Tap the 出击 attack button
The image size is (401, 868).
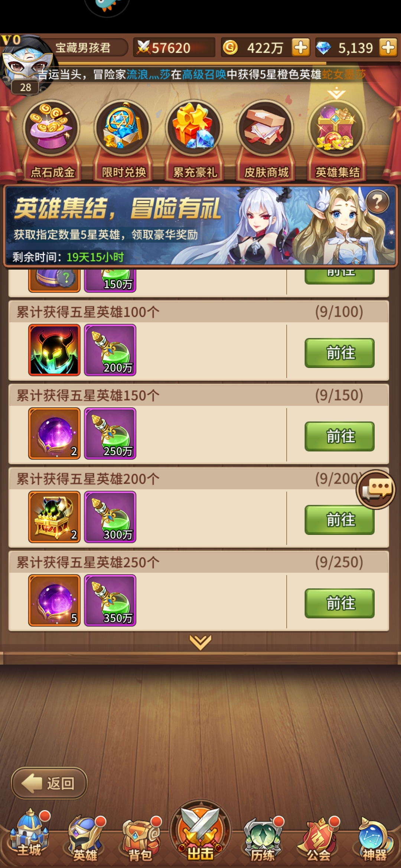click(x=200, y=831)
